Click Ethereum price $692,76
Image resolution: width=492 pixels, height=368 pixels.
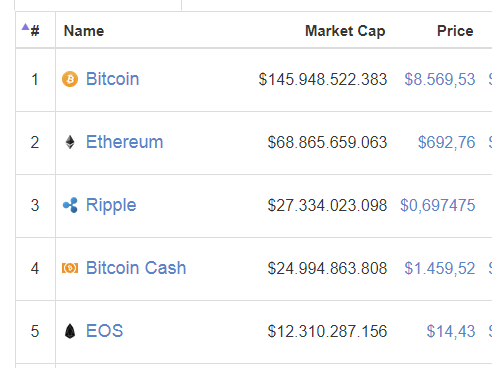(x=447, y=142)
